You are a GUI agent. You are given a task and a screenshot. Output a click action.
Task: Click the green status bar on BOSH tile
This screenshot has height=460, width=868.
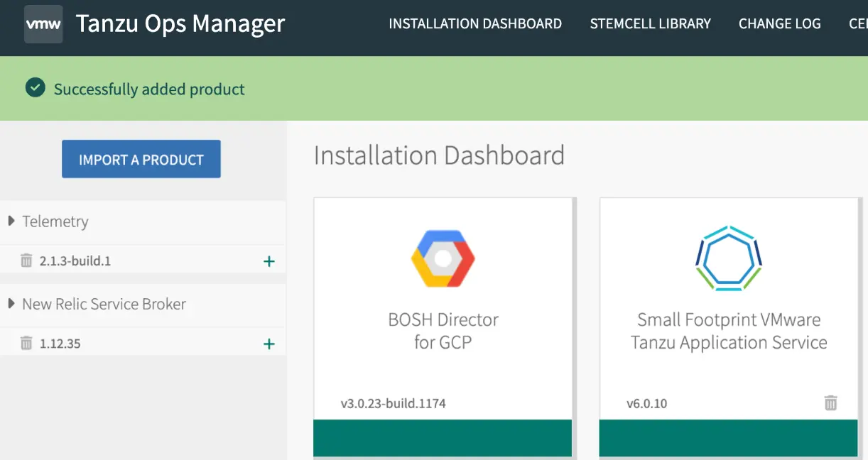coord(443,438)
